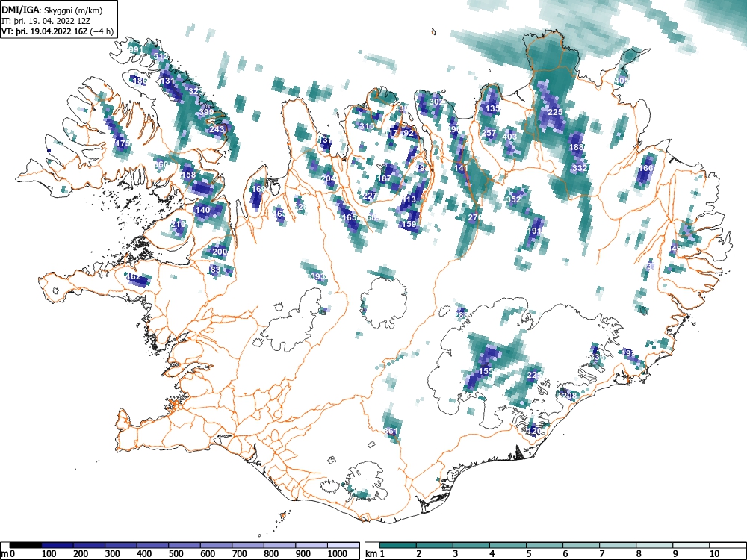Click the 243 label in the Westfjords

pyautogui.click(x=217, y=129)
